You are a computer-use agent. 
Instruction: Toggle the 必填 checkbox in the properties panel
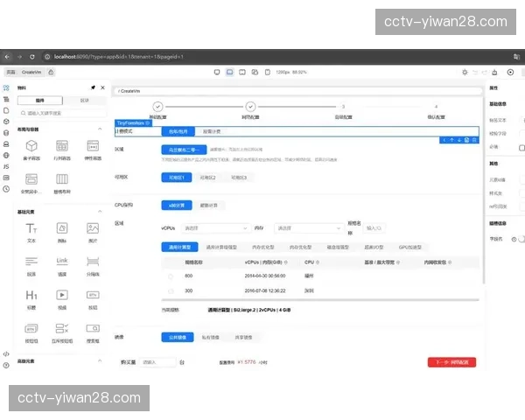click(521, 147)
